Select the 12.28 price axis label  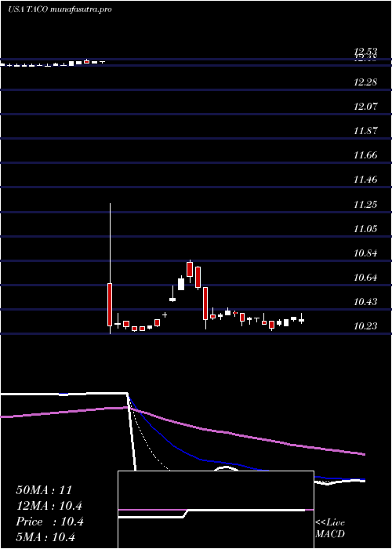[x=366, y=82]
